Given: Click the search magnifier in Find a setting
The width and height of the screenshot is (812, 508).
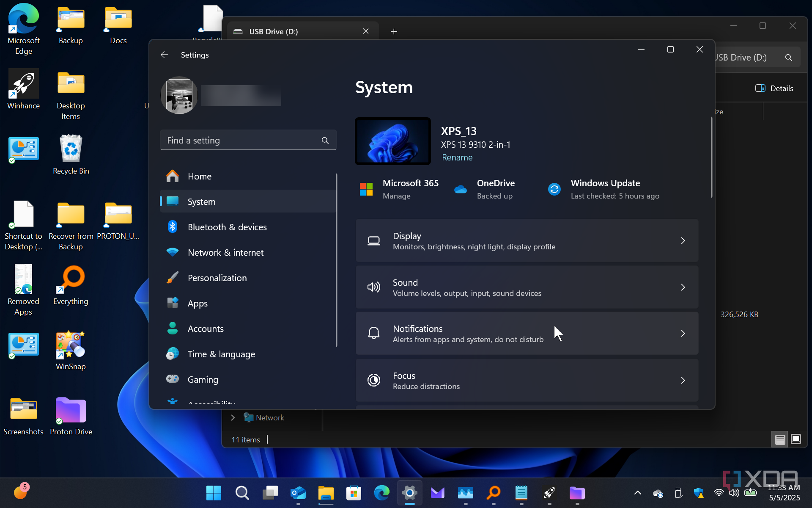Looking at the screenshot, I should (325, 141).
